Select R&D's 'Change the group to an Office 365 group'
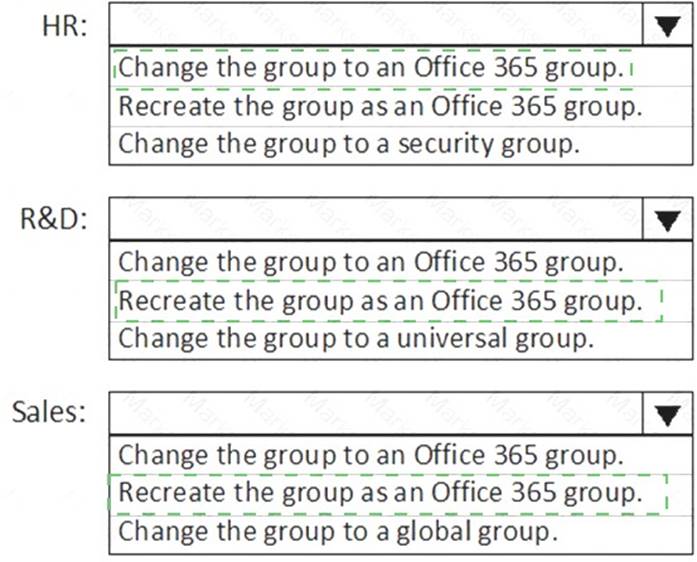The image size is (697, 562). pos(371,263)
